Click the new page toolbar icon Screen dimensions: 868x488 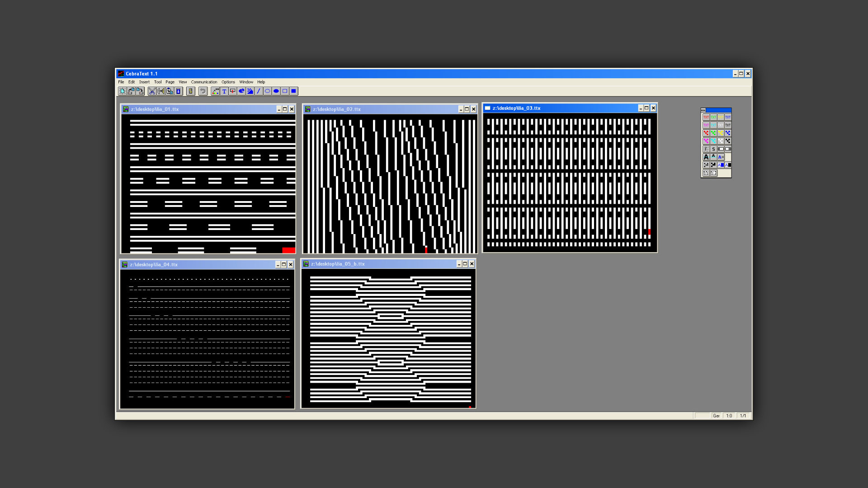(x=122, y=91)
